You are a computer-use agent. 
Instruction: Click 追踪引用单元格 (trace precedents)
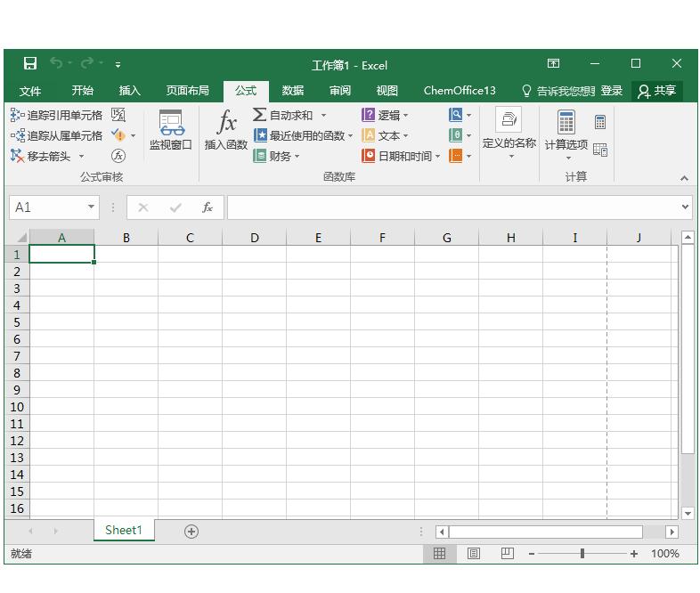tap(56, 115)
